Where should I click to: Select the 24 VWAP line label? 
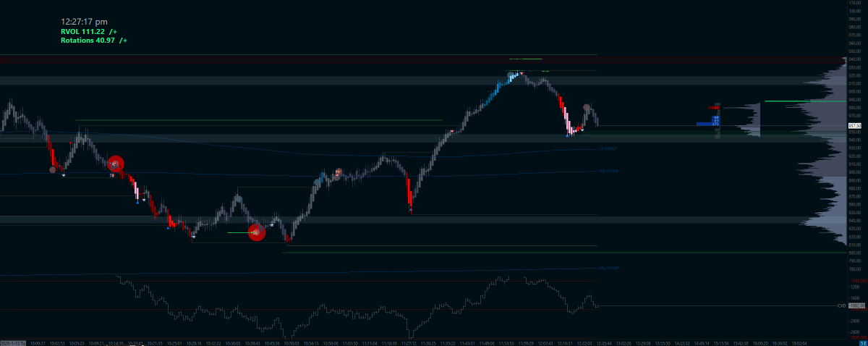tap(606, 148)
